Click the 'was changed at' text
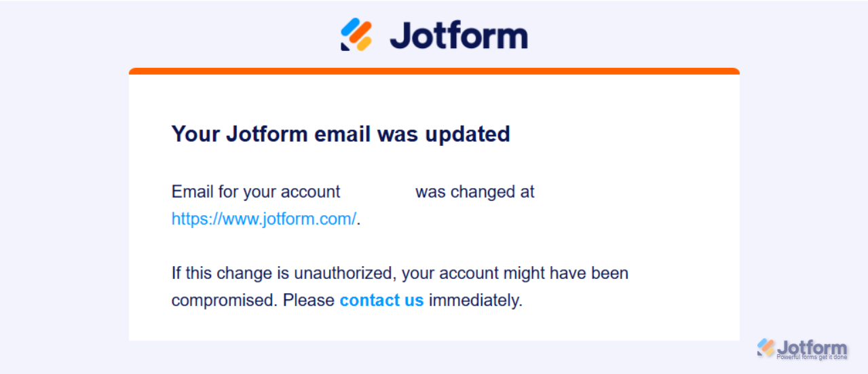The image size is (868, 374). point(475,192)
